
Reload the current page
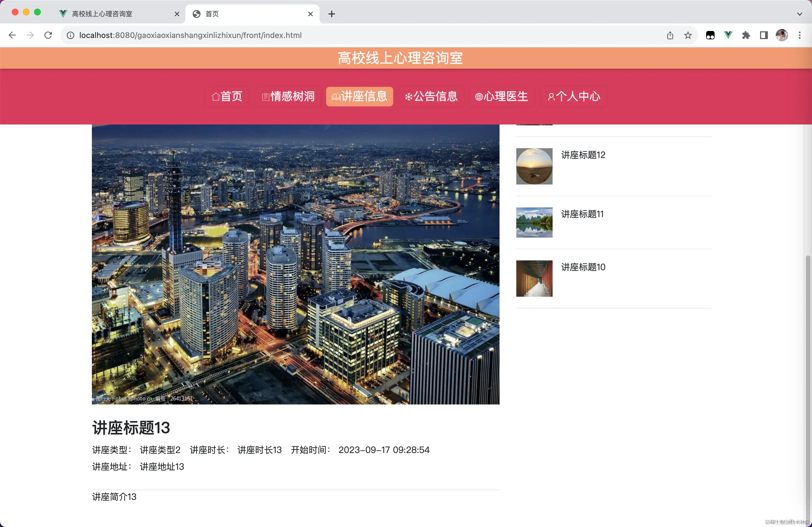tap(48, 35)
